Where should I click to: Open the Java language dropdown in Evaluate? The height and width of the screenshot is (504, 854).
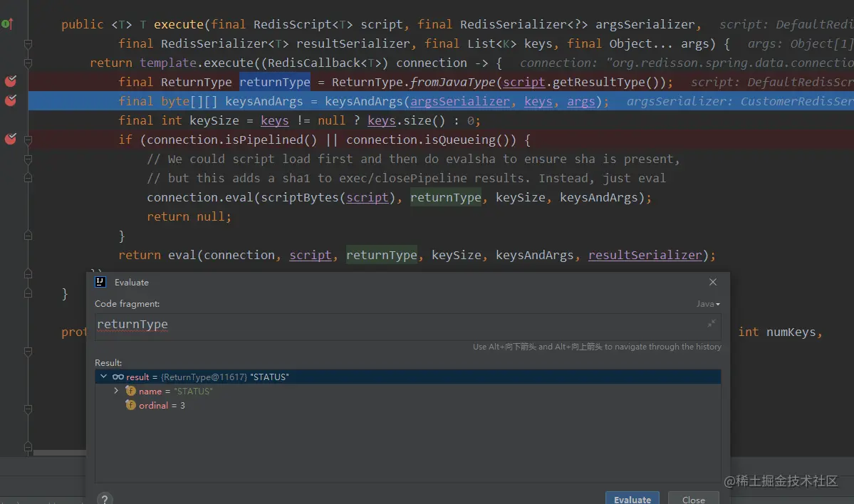(708, 304)
